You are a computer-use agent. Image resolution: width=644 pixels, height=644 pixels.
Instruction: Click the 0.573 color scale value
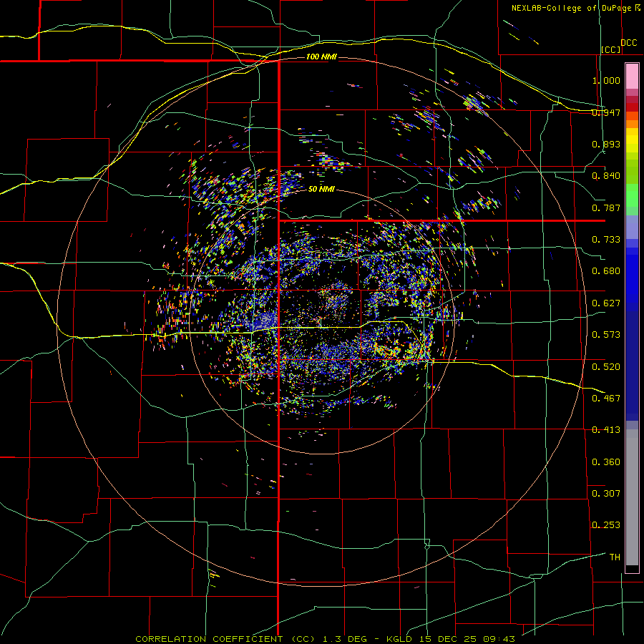(606, 335)
